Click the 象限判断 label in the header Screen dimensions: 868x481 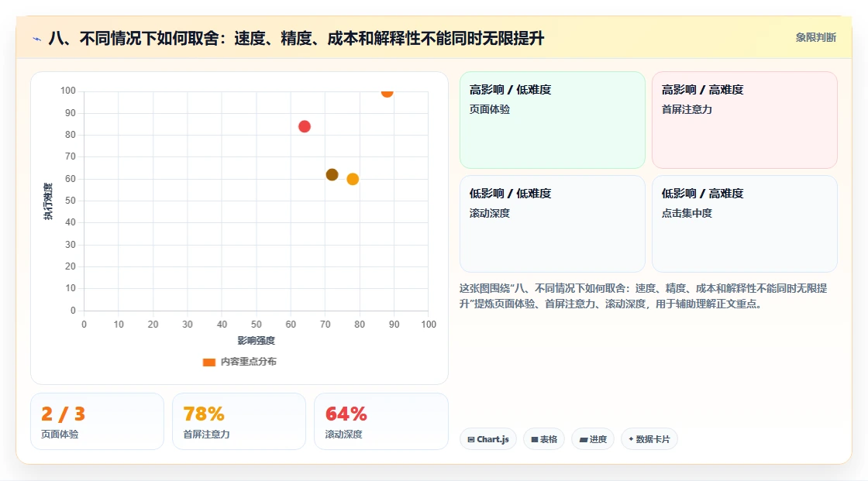(x=815, y=38)
